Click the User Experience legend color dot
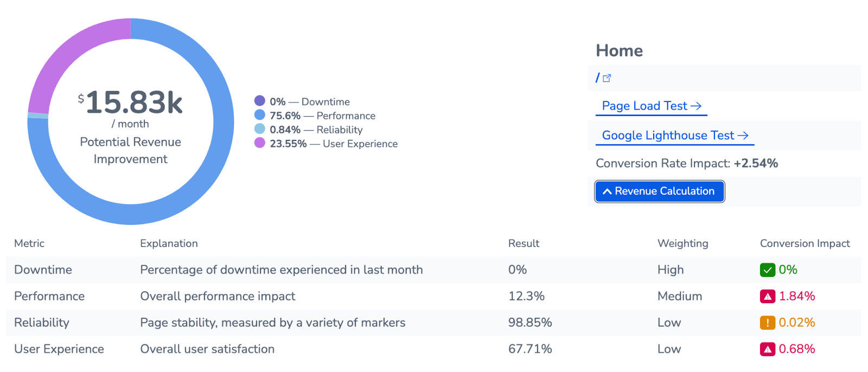 260,143
